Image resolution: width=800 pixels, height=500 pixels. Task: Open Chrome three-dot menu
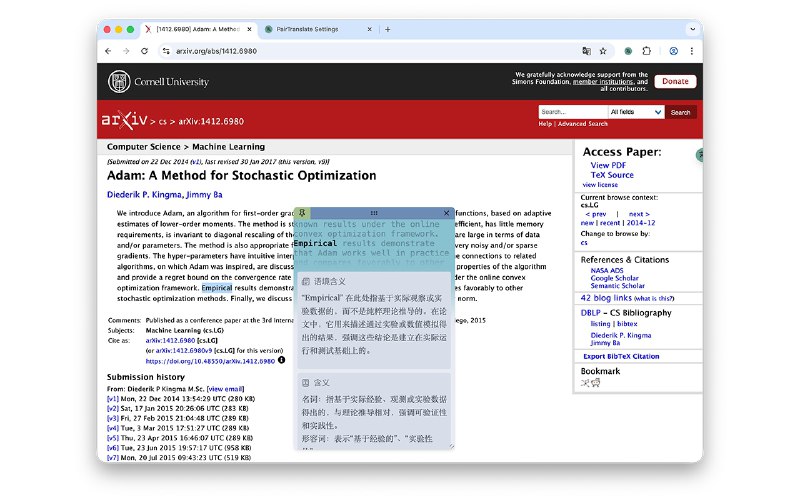(x=691, y=50)
